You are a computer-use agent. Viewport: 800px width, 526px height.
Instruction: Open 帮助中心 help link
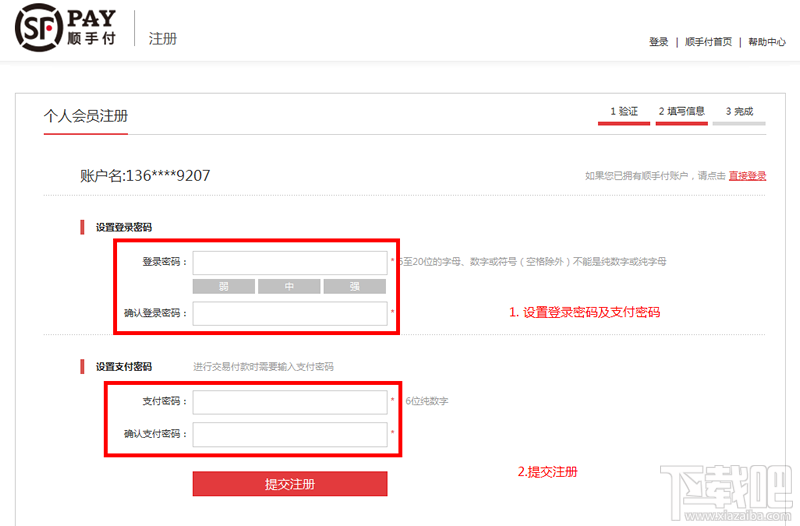coord(767,42)
